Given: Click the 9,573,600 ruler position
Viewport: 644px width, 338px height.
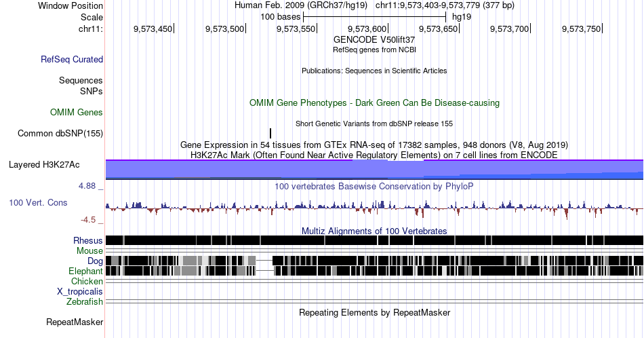Looking at the screenshot, I should point(367,29).
